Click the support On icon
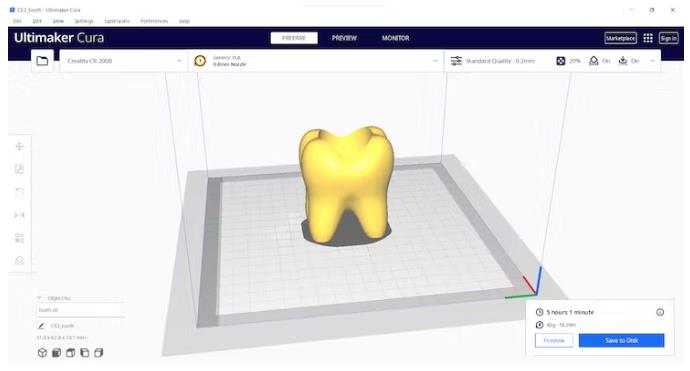 click(x=594, y=61)
